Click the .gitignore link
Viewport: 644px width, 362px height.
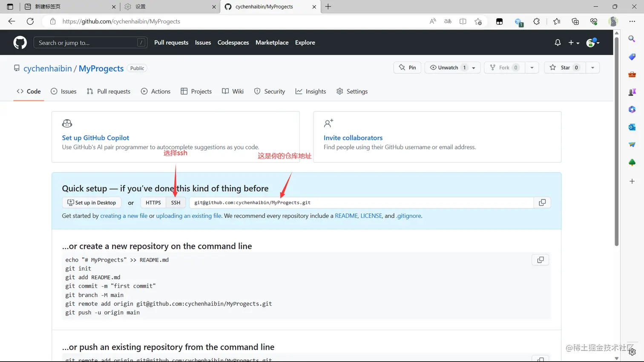409,216
